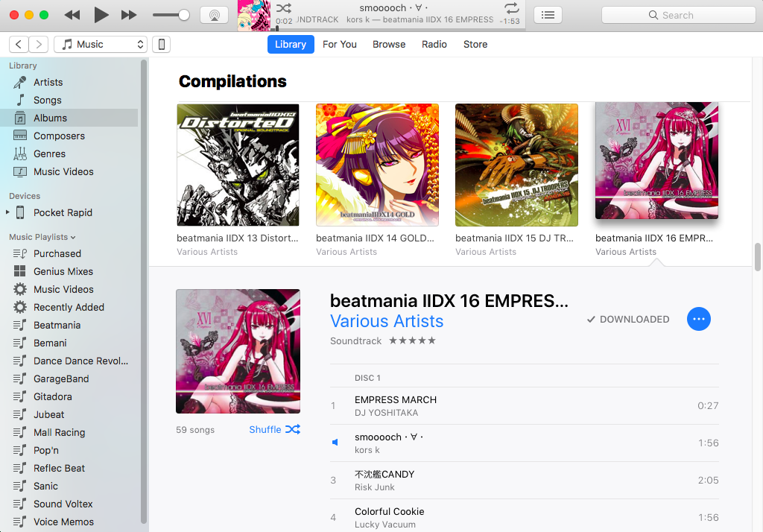The height and width of the screenshot is (532, 763).
Task: Go back with the left arrow button
Action: pos(19,44)
